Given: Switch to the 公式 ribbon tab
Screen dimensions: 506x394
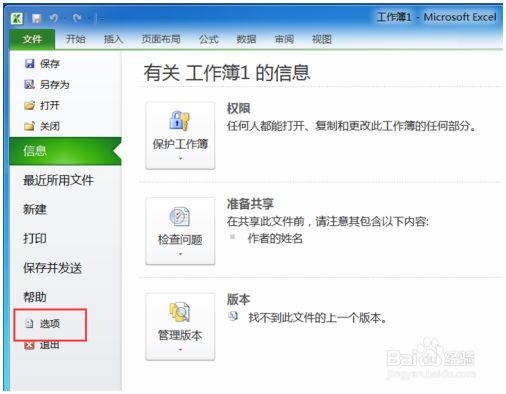Looking at the screenshot, I should [x=209, y=39].
